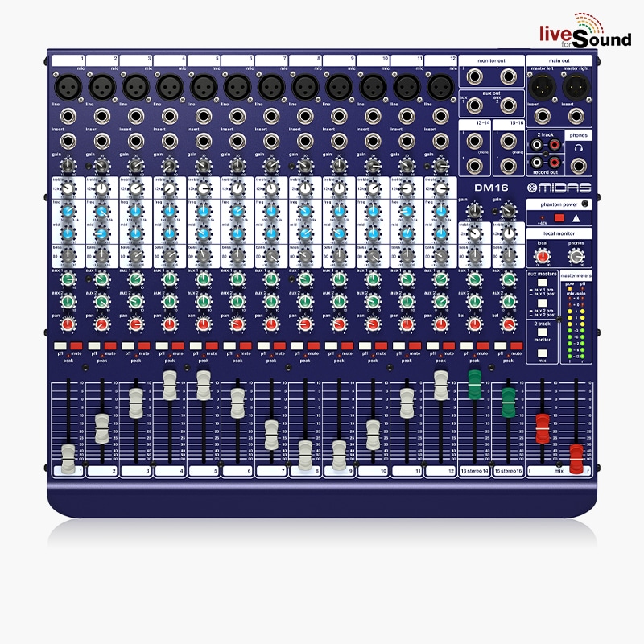Click the phantom power warning triangle
644x644 pixels.
(576, 218)
